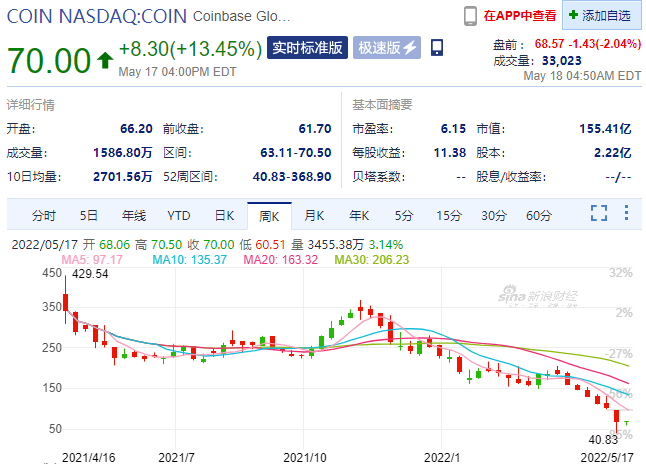Click the fullscreen chart icon
Screen dimensions: 646x464
pos(599,213)
